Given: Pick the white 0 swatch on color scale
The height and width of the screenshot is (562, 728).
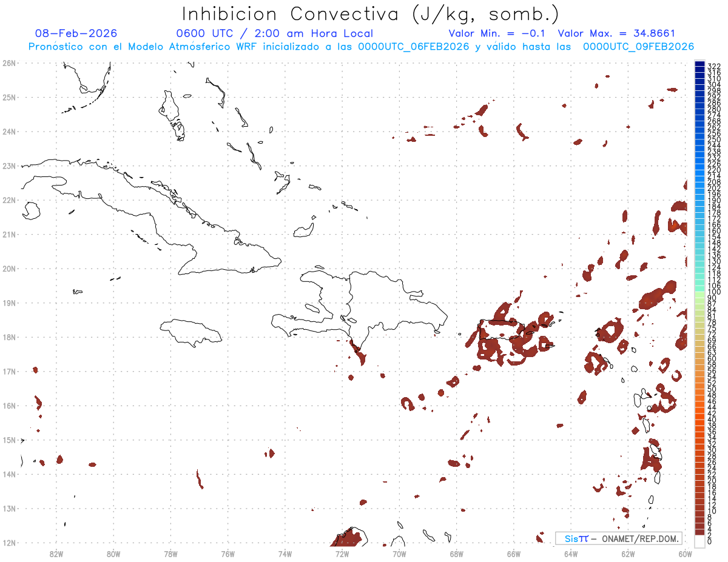Looking at the screenshot, I should point(699,541).
